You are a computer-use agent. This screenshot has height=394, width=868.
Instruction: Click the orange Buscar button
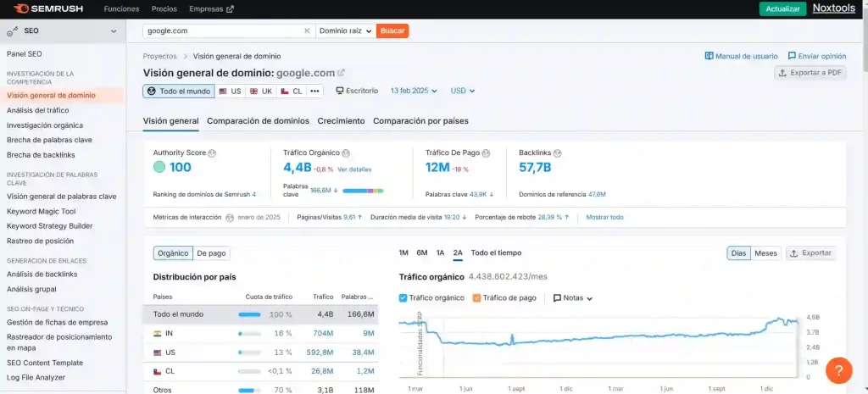tap(392, 31)
